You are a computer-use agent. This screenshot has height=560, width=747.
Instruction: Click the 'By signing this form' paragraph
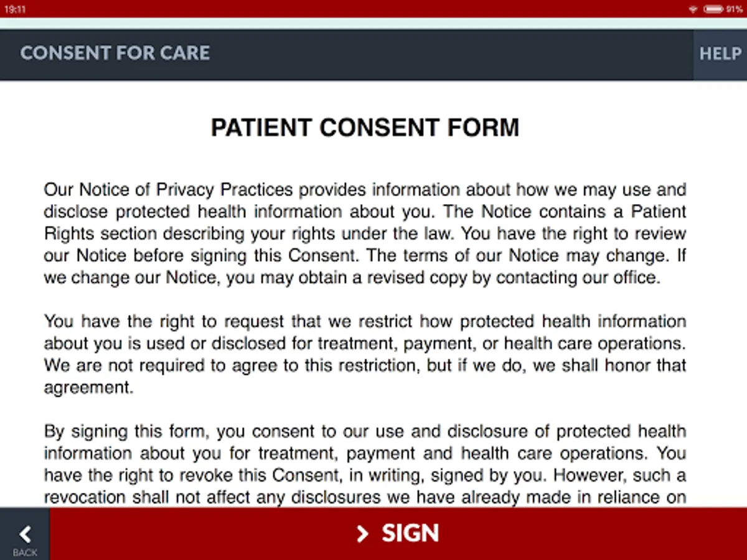tap(365, 464)
